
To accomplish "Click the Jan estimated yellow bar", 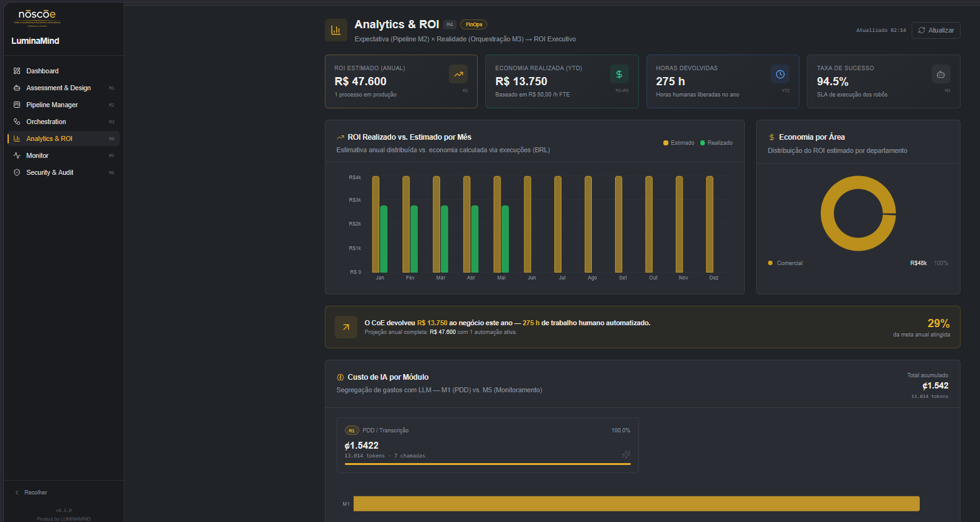I will click(376, 224).
